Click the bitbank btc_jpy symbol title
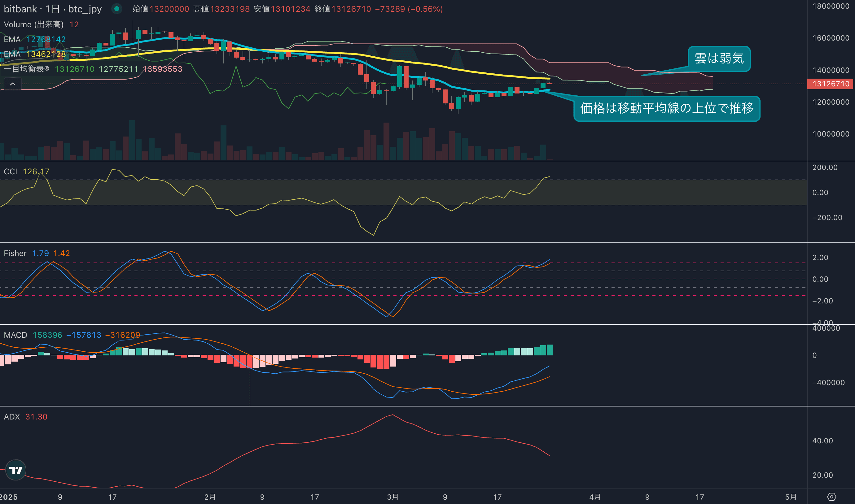This screenshot has height=504, width=855. [53, 9]
